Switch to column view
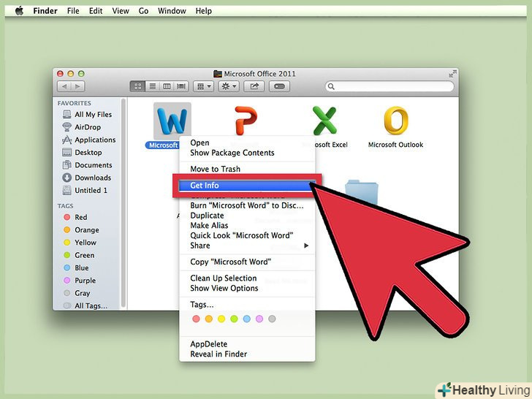Image resolution: width=532 pixels, height=399 pixels. (x=167, y=86)
